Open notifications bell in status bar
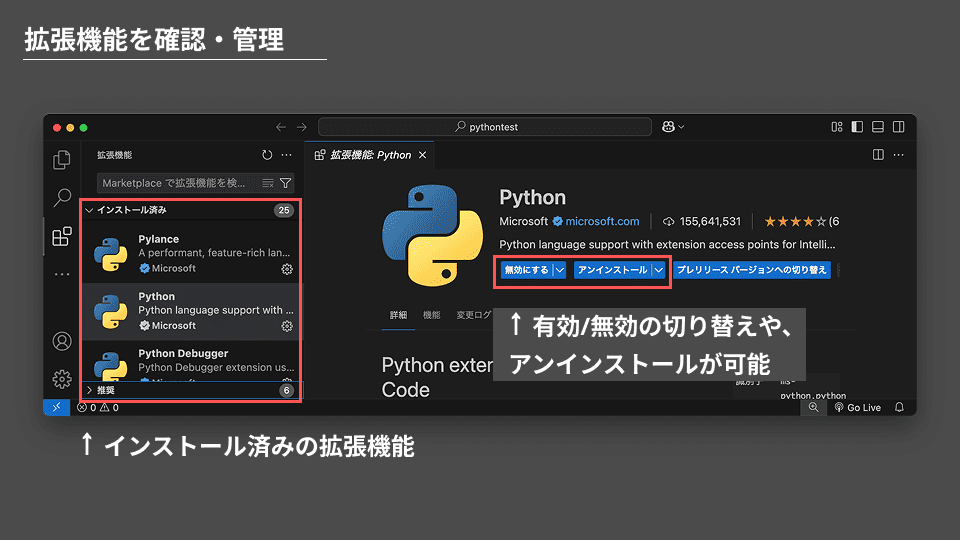960x540 pixels. [x=899, y=407]
